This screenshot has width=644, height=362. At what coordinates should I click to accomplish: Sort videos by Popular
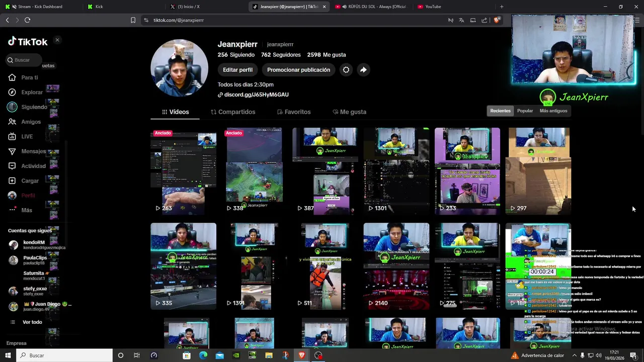tap(525, 111)
